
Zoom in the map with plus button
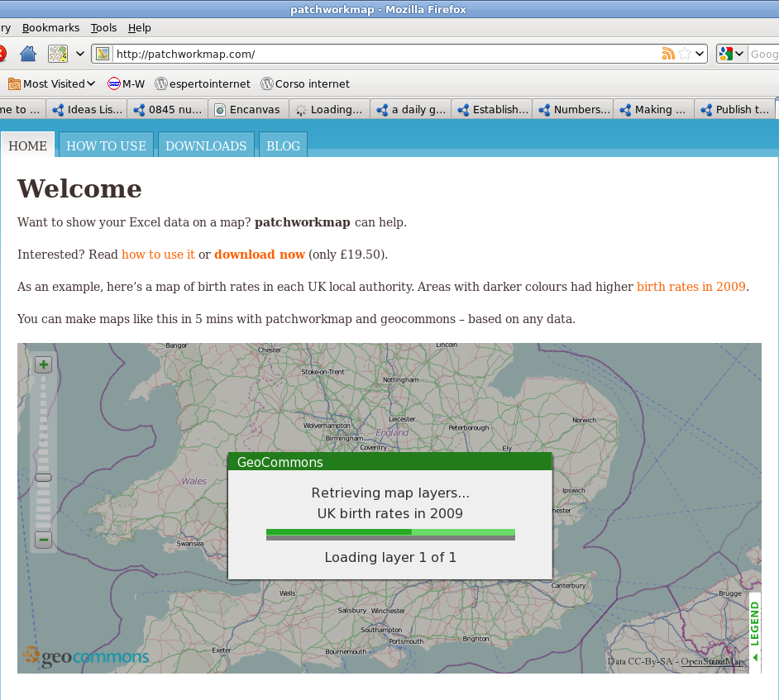click(44, 365)
